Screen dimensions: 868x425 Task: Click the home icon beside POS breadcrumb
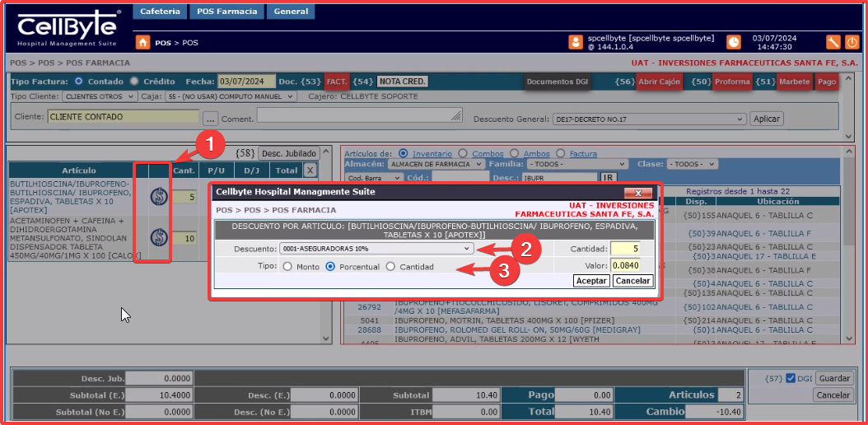point(142,42)
